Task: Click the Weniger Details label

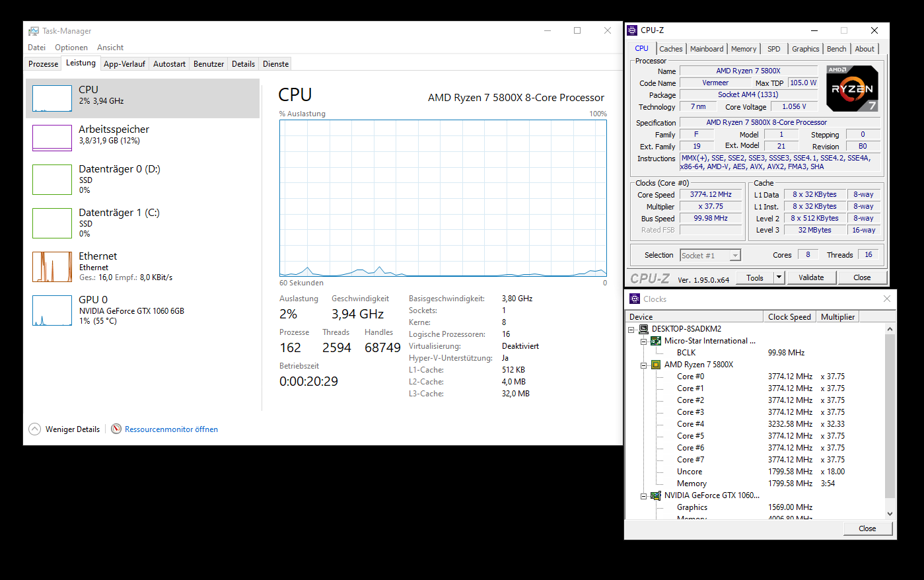Action: point(73,429)
